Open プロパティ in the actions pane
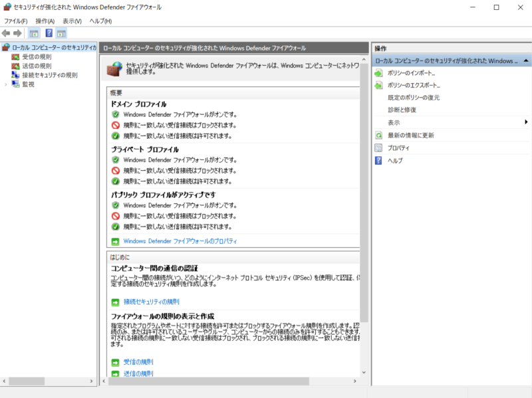The width and height of the screenshot is (532, 398). (x=398, y=148)
